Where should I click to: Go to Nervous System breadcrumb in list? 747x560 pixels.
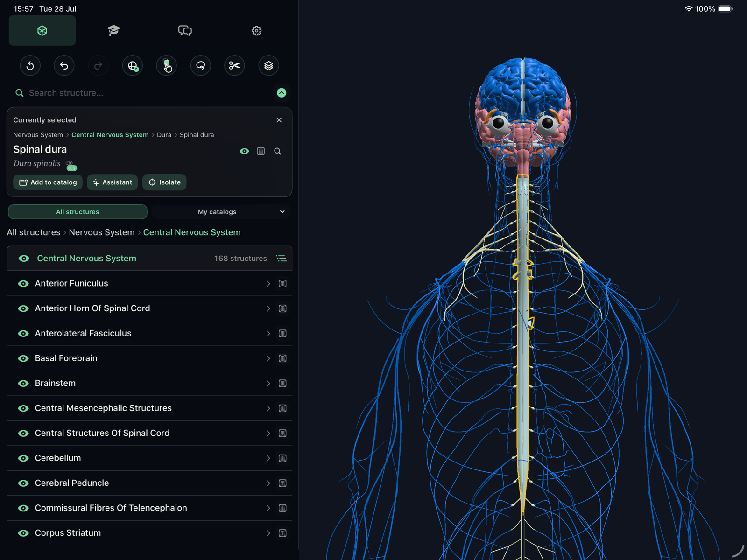102,232
